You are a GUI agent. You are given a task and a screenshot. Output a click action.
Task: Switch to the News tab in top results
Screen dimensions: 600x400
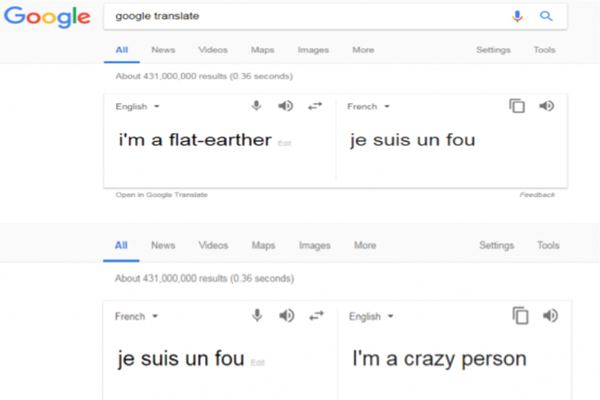pos(163,50)
